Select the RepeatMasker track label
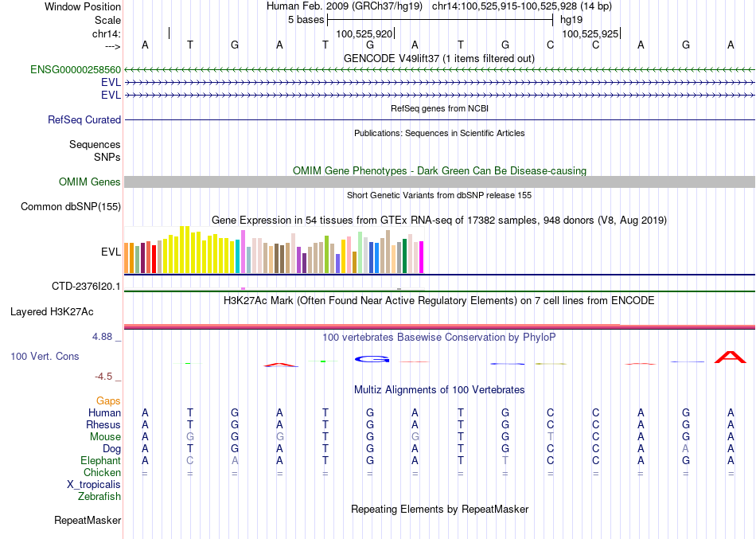 click(88, 520)
